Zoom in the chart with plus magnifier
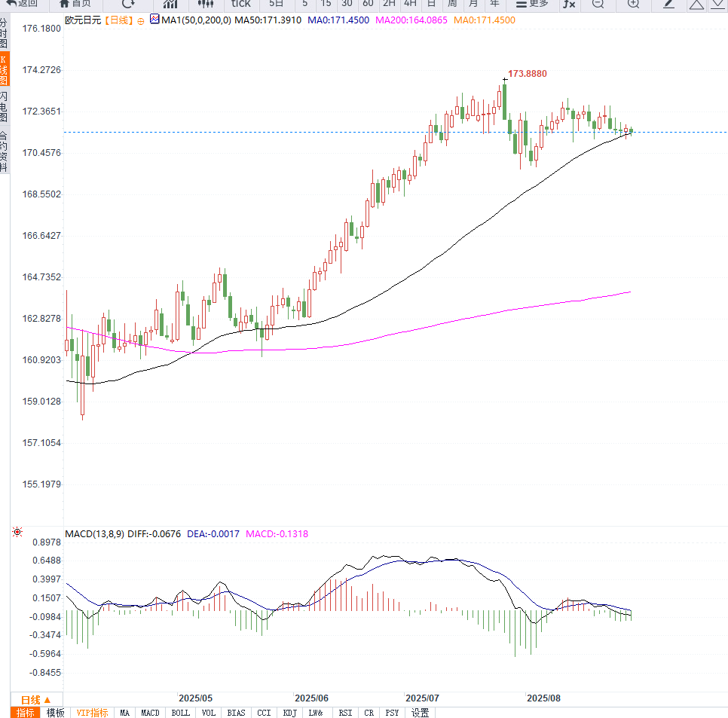The height and width of the screenshot is (718, 728). tap(633, 4)
